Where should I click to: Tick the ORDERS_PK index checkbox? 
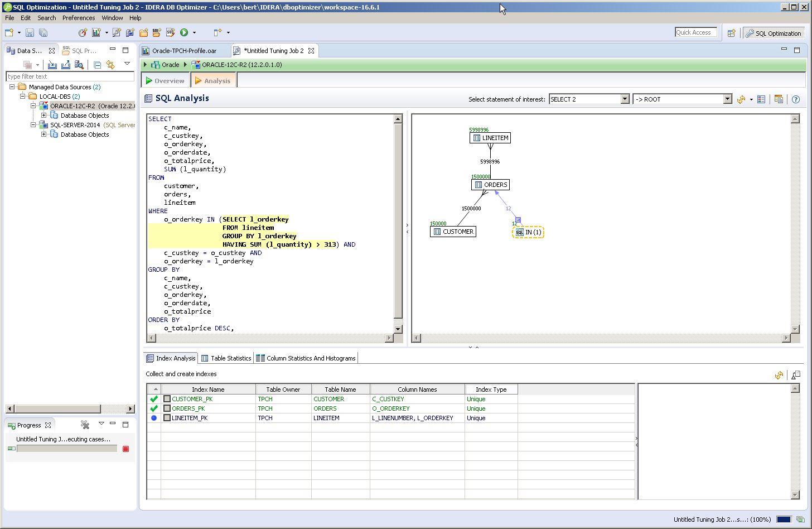click(x=167, y=408)
